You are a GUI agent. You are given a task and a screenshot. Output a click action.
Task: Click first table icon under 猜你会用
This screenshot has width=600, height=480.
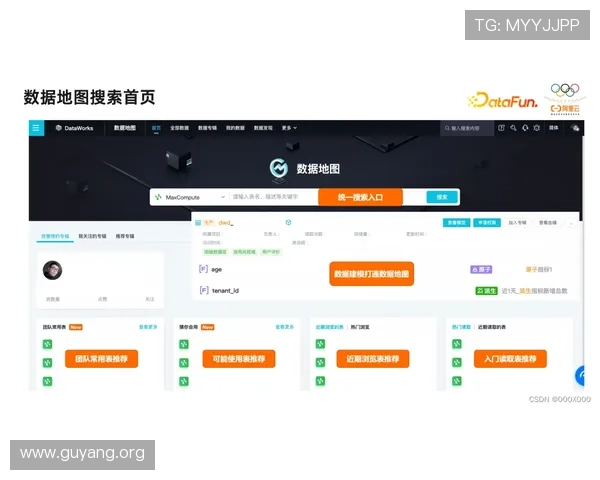click(184, 344)
